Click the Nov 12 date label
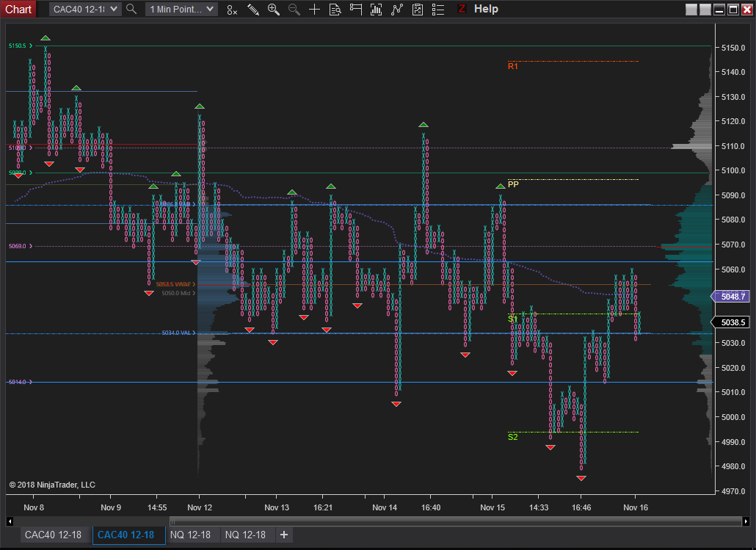 click(x=200, y=507)
